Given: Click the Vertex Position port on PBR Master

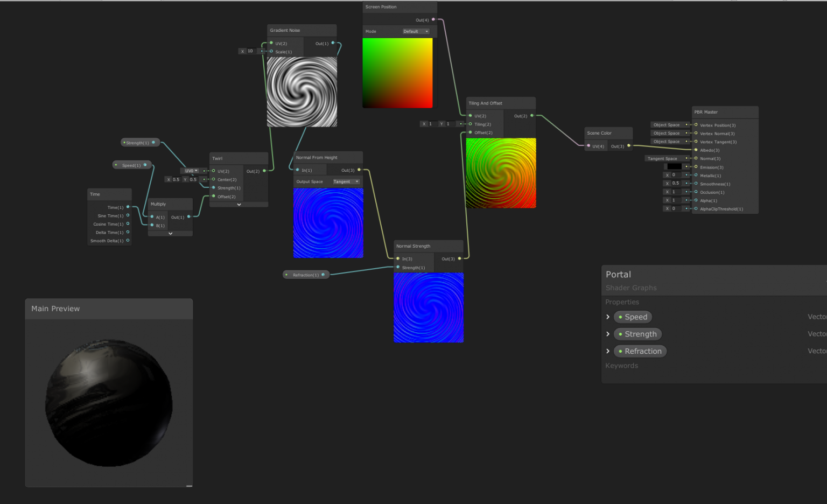Looking at the screenshot, I should pyautogui.click(x=695, y=125).
